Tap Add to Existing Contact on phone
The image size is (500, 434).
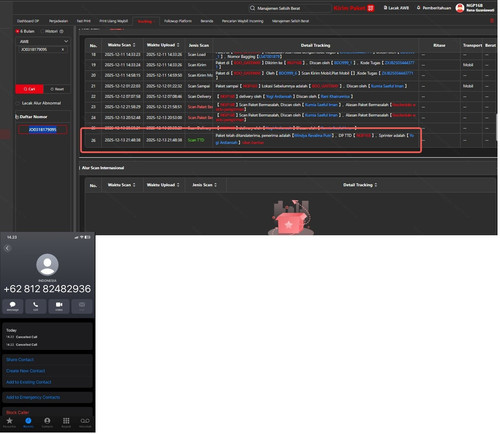(x=29, y=382)
